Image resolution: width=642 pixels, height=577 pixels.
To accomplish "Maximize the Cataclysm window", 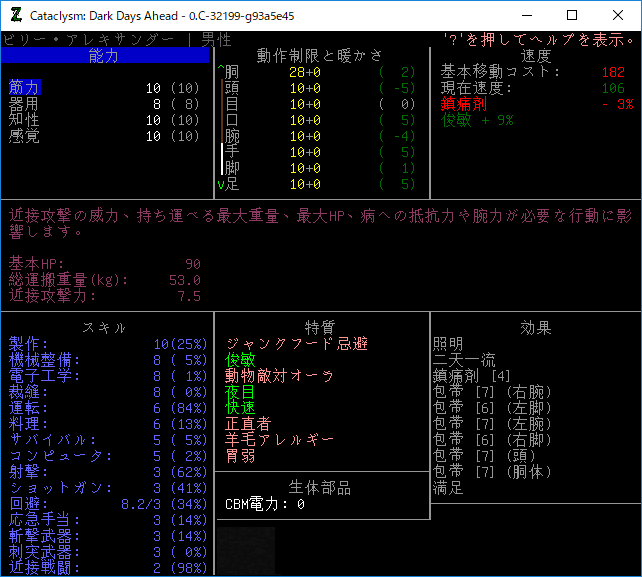I will tap(572, 15).
